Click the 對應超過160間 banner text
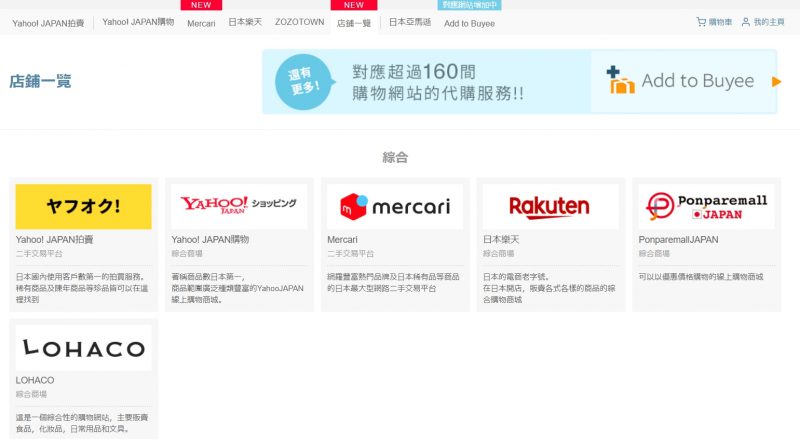 (414, 71)
